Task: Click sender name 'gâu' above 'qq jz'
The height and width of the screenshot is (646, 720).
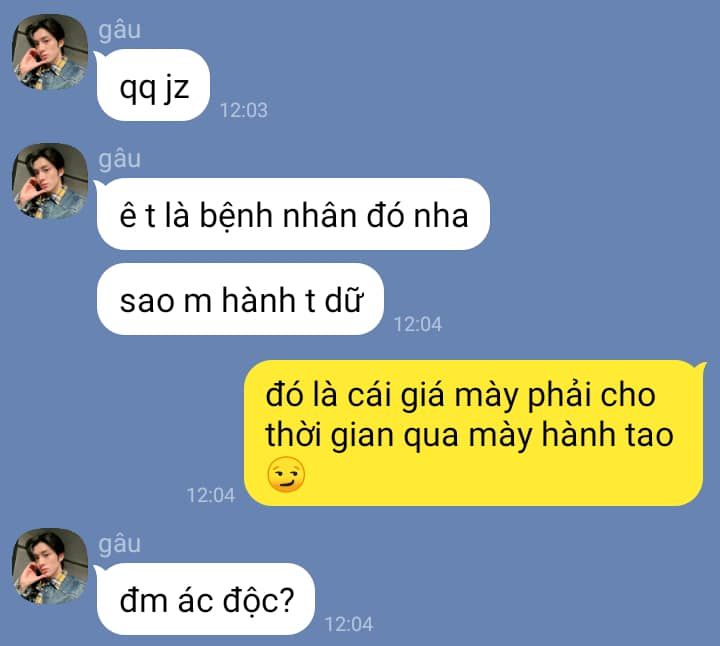Action: pyautogui.click(x=119, y=30)
